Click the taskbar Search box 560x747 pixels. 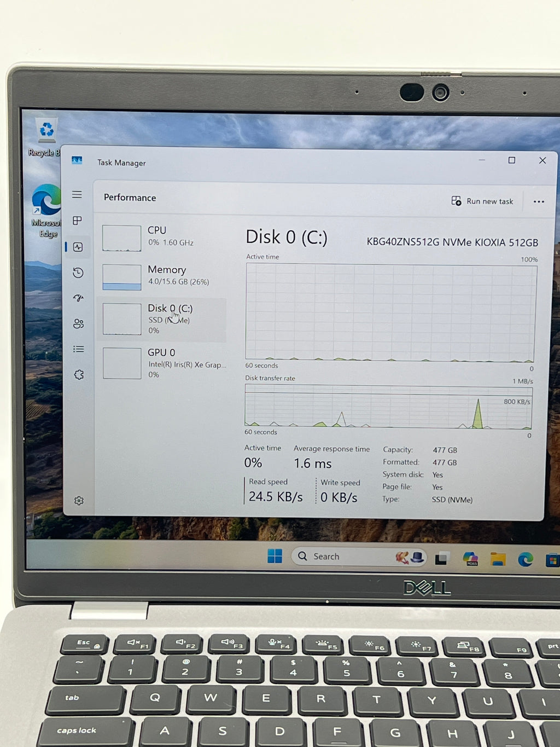click(x=359, y=557)
